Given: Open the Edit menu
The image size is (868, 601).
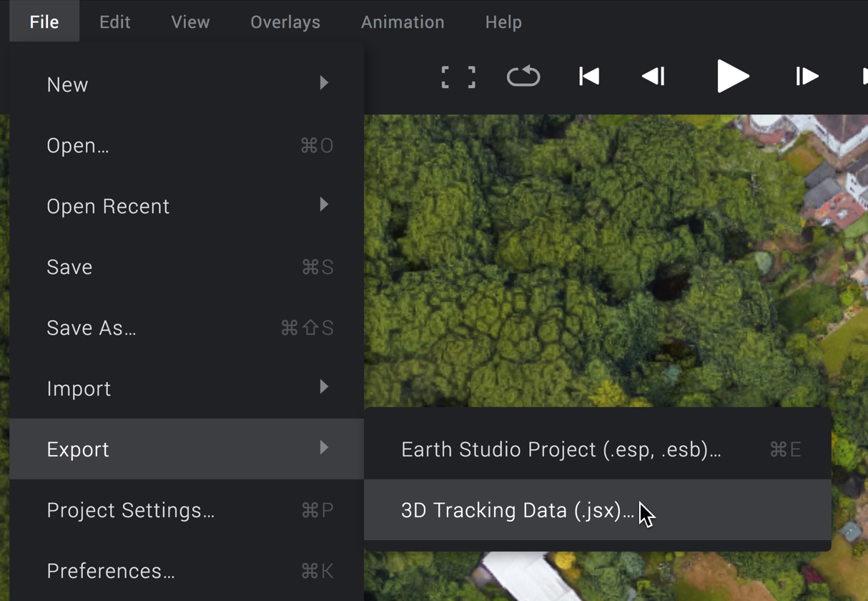Looking at the screenshot, I should click(x=115, y=22).
